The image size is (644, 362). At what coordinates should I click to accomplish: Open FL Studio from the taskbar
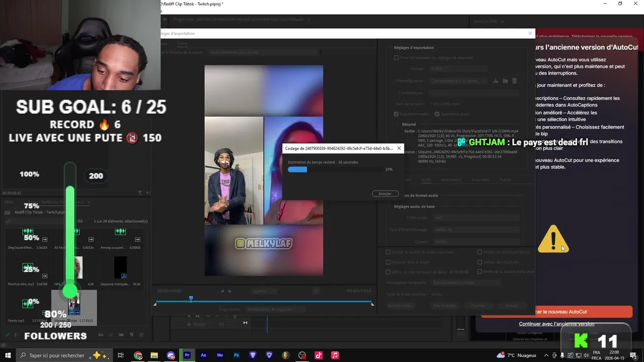tap(285, 355)
